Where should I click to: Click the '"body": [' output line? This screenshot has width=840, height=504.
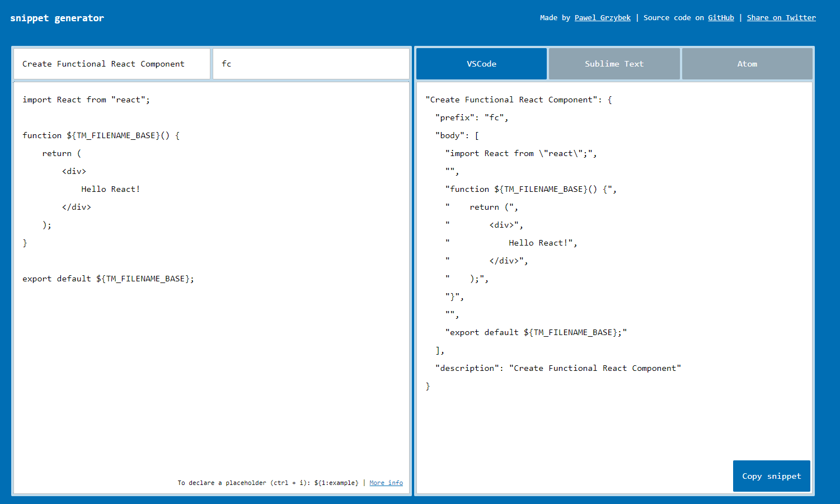tap(457, 135)
